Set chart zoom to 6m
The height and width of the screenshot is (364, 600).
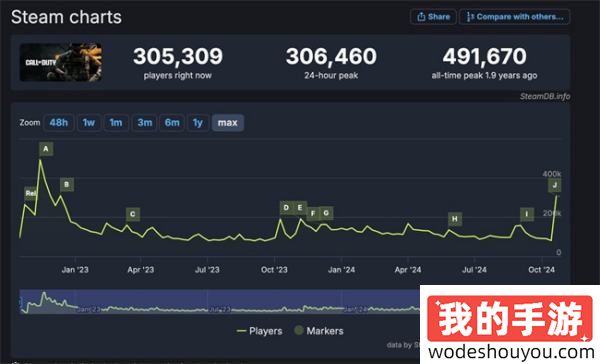(x=172, y=123)
